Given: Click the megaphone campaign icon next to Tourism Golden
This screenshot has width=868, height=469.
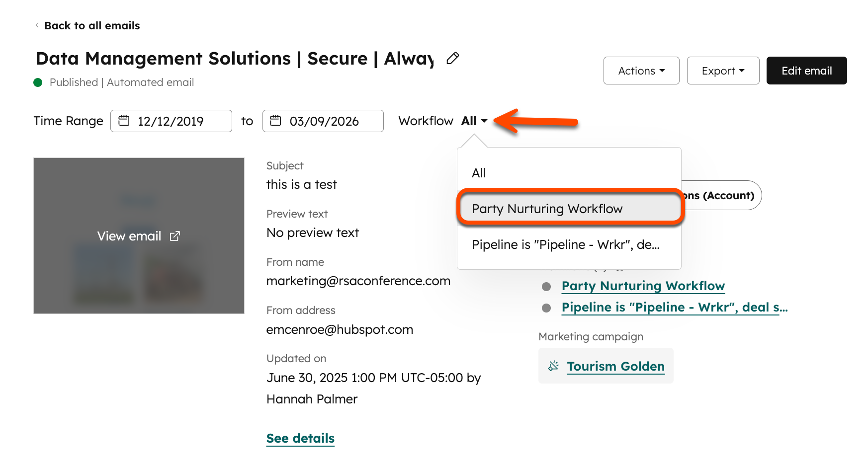Looking at the screenshot, I should coord(553,366).
